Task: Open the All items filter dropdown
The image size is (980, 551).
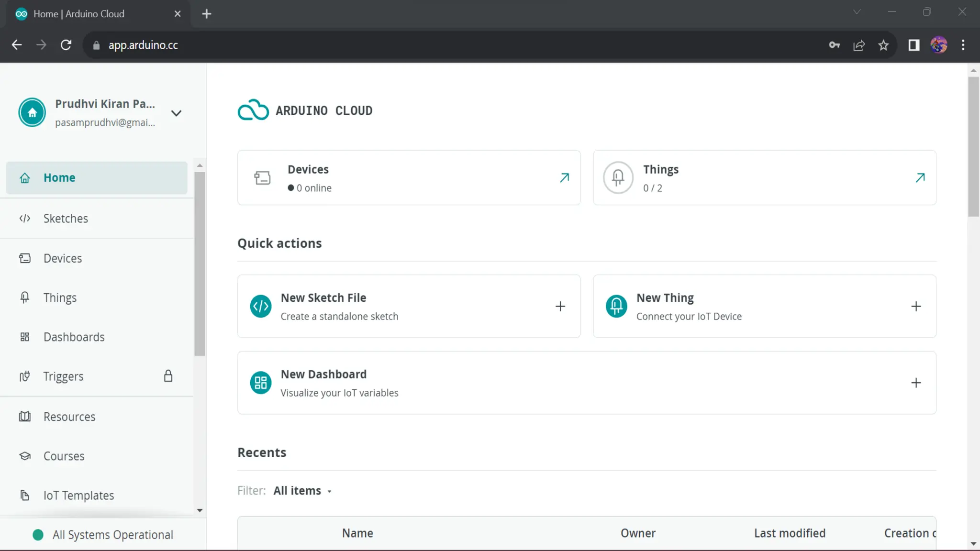Action: click(x=302, y=491)
